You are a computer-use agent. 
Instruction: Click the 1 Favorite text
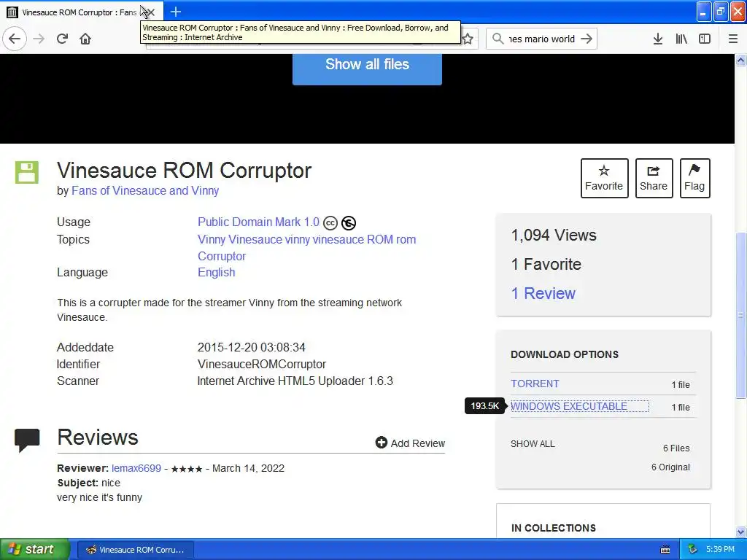546,264
